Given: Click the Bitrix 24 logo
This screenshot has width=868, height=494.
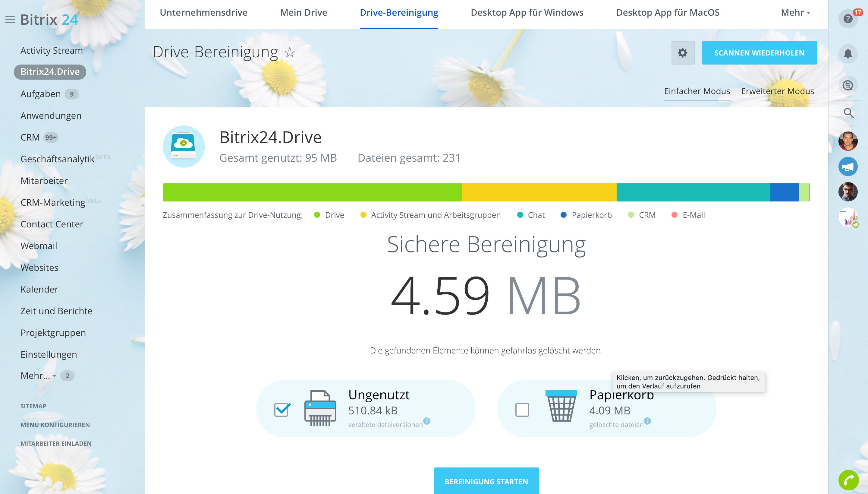Looking at the screenshot, I should click(49, 20).
